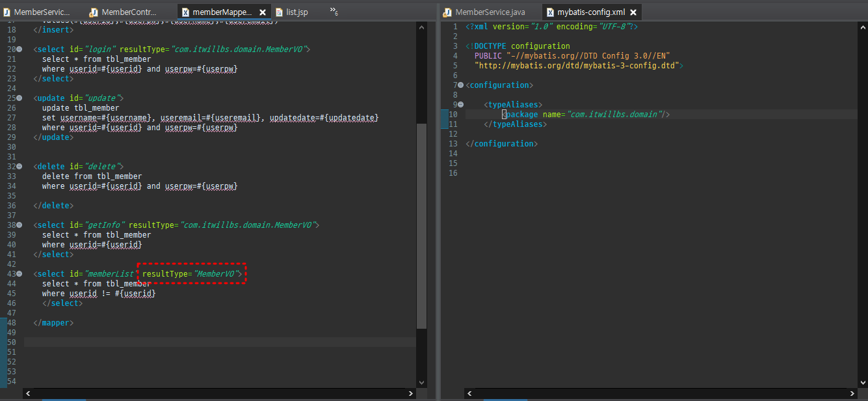Screen dimensions: 868x401
Task: Collapse the login select block at line 20
Action: click(20, 49)
